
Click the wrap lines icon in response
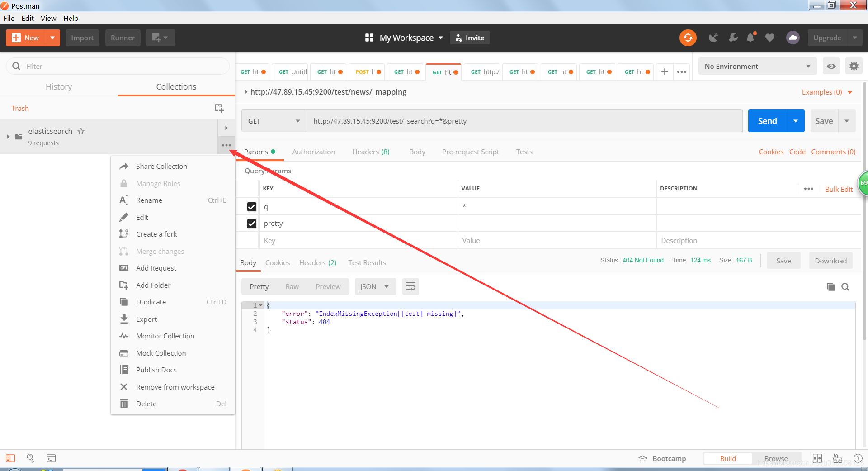[x=410, y=286]
